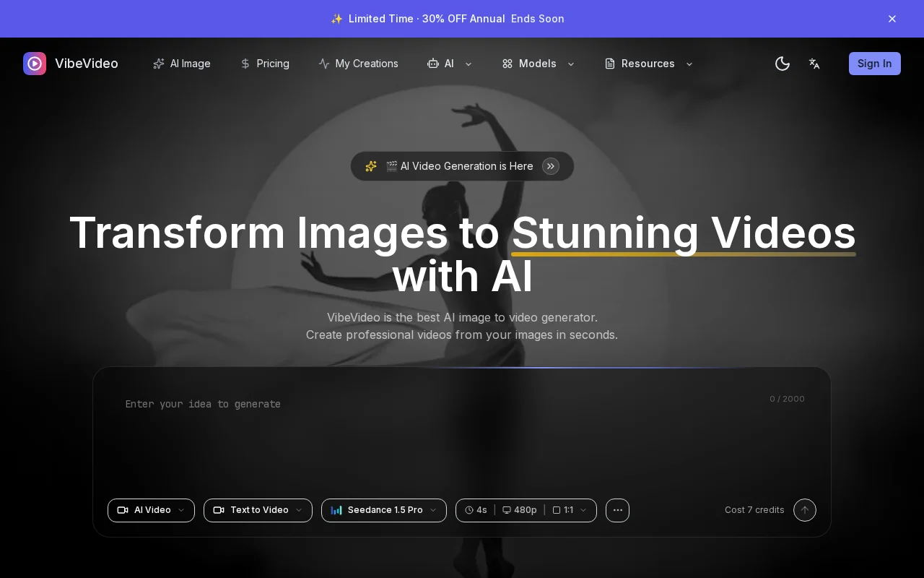Click the 30% OFF Annual promo text

click(463, 19)
